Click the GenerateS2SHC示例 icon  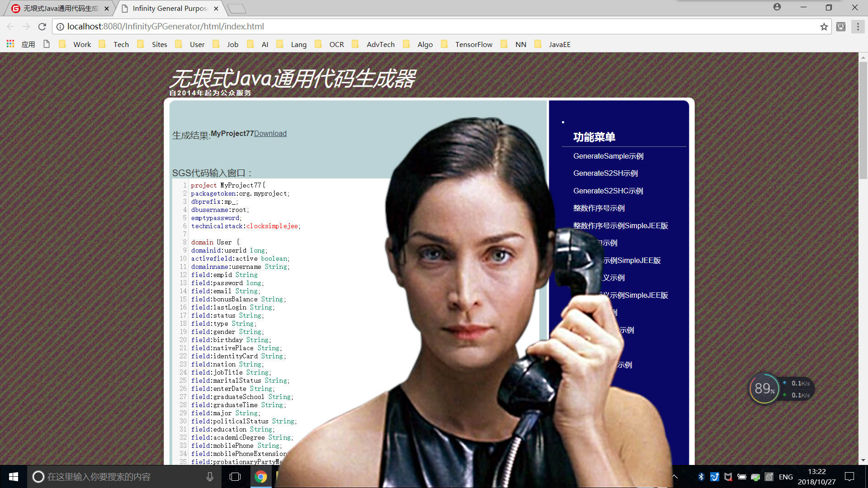[x=608, y=191]
